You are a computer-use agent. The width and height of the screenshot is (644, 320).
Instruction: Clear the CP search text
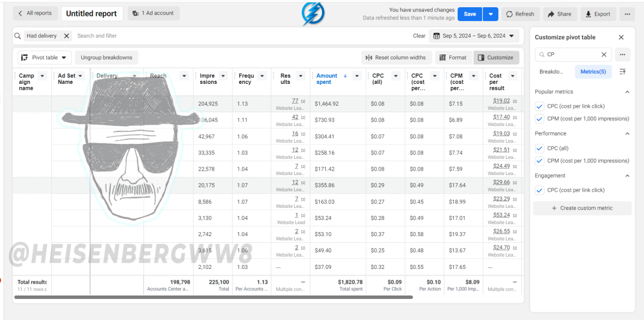coord(604,54)
